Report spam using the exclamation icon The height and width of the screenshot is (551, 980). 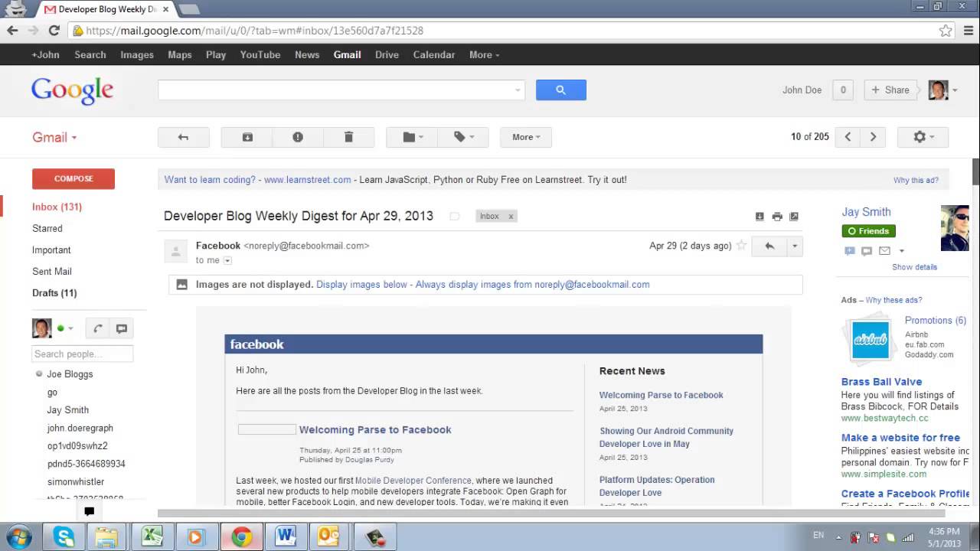tap(298, 137)
